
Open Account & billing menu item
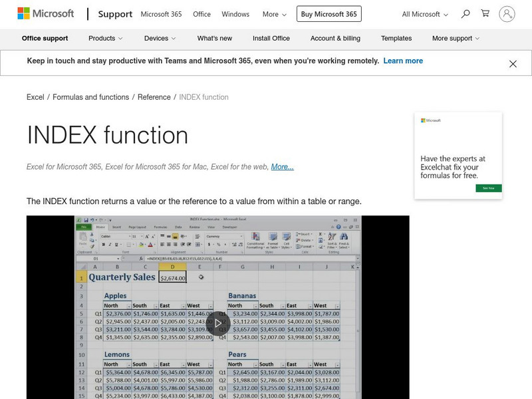tap(335, 39)
